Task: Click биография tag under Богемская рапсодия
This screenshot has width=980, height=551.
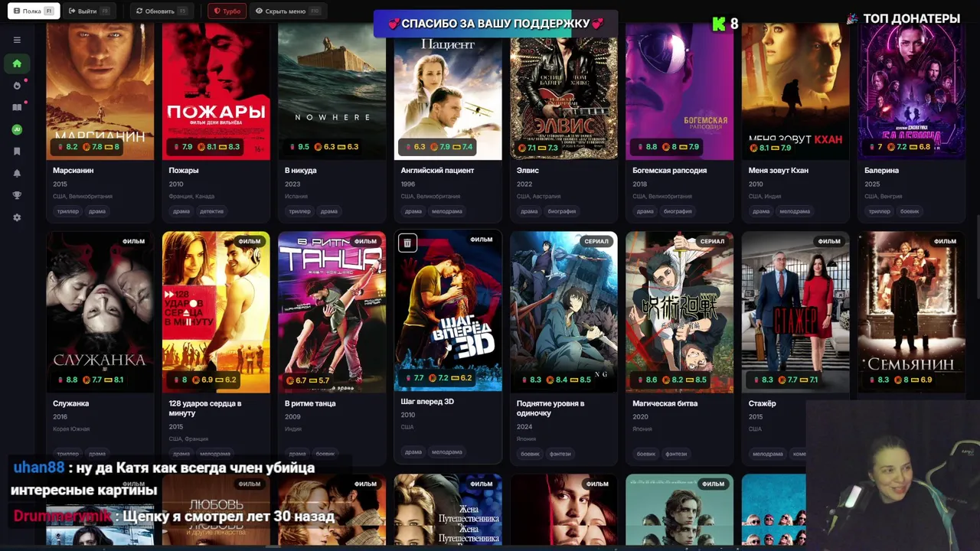Action: click(678, 211)
